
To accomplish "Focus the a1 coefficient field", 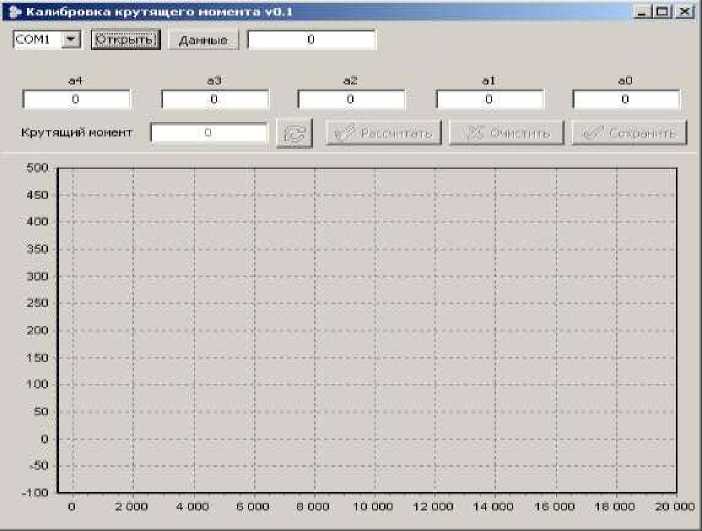I will [490, 99].
